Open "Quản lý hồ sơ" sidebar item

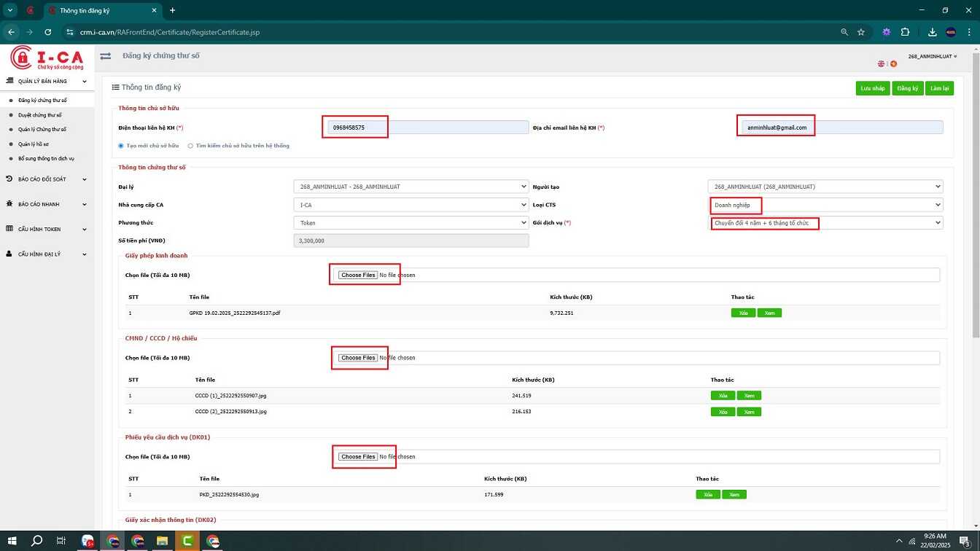pyautogui.click(x=34, y=144)
